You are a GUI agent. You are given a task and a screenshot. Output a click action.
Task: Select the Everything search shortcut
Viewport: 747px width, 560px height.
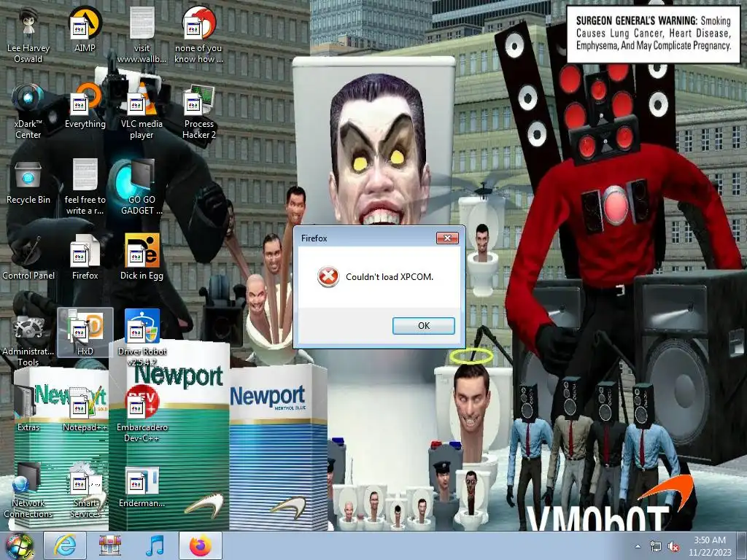click(x=85, y=106)
